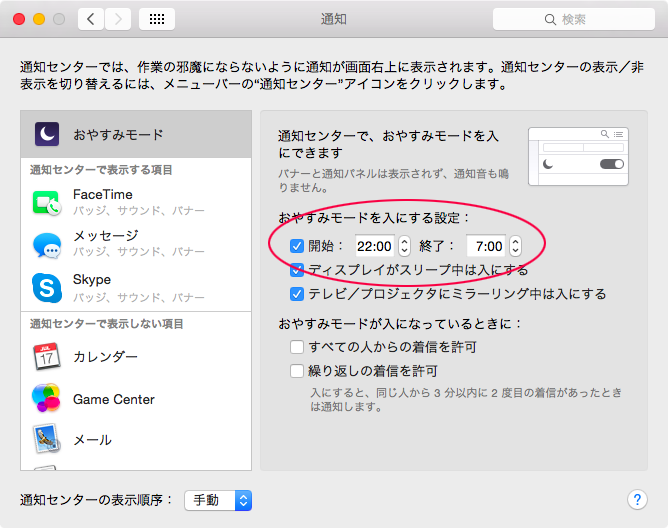Click the 22:00 start time field
668x528 pixels.
click(375, 246)
